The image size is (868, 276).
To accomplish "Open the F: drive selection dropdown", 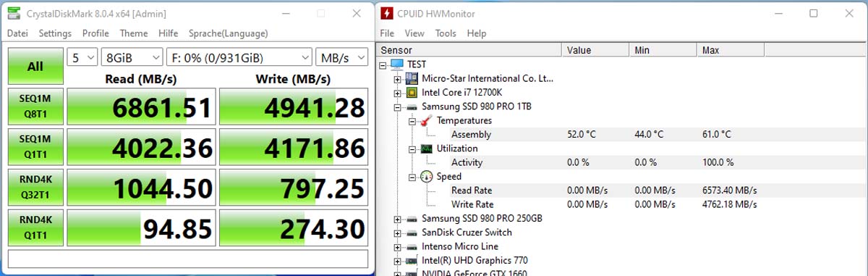I will tap(239, 57).
